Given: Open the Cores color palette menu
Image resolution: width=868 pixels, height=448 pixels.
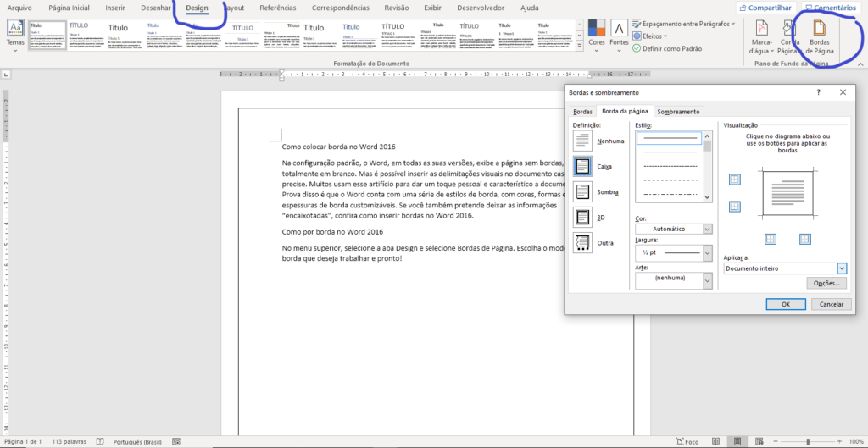Looking at the screenshot, I should click(596, 35).
